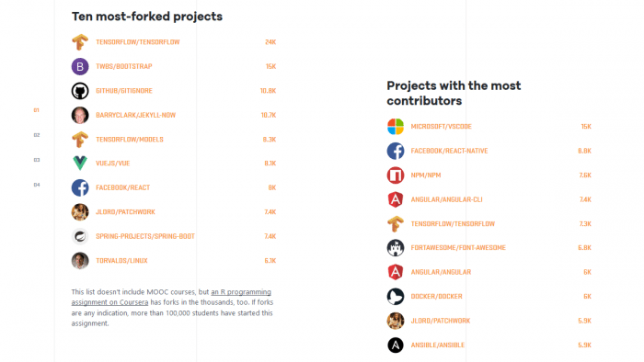The image size is (644, 362).
Task: Open the ansible/ansible project link
Action: click(x=437, y=345)
